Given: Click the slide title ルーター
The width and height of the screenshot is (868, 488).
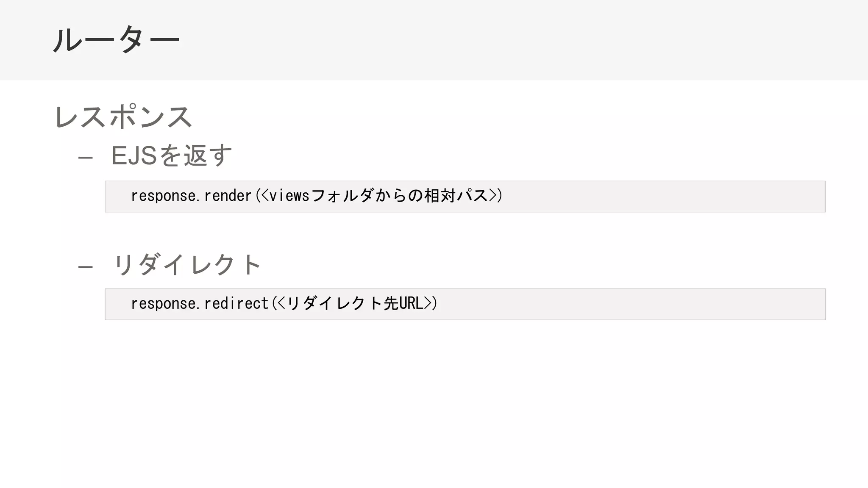Looking at the screenshot, I should click(116, 39).
